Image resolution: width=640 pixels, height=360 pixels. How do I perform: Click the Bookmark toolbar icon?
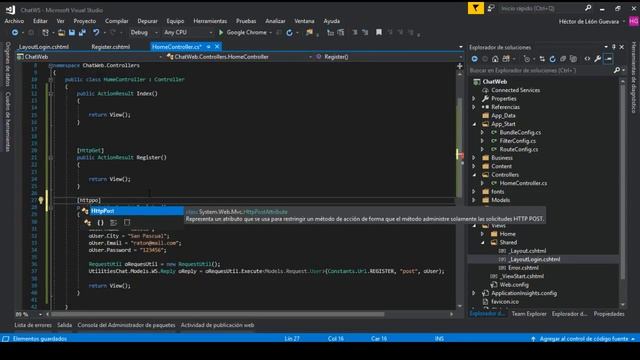pyautogui.click(x=379, y=32)
